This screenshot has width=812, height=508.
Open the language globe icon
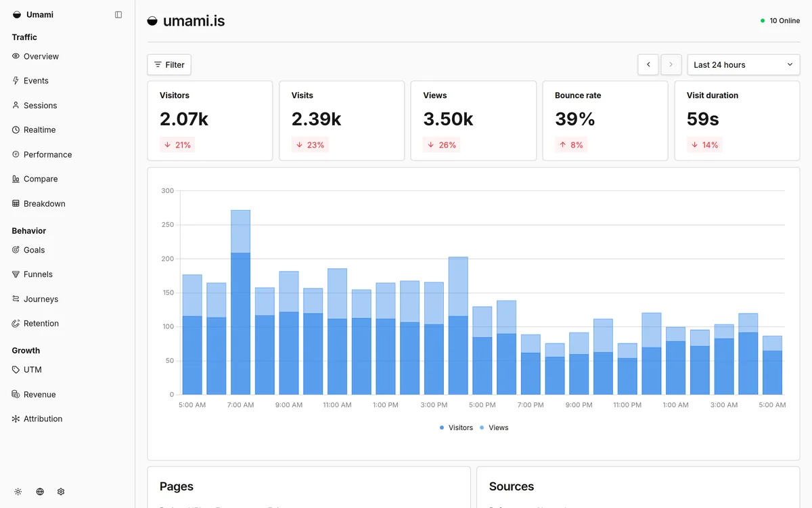click(40, 492)
